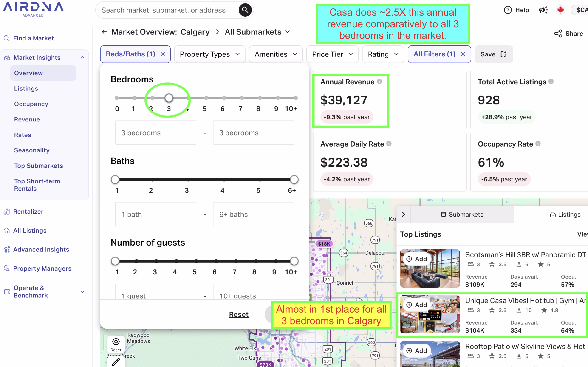Click the minimum '3 bedrooms' field
Viewport: 588px width, 367px height.
tap(155, 133)
